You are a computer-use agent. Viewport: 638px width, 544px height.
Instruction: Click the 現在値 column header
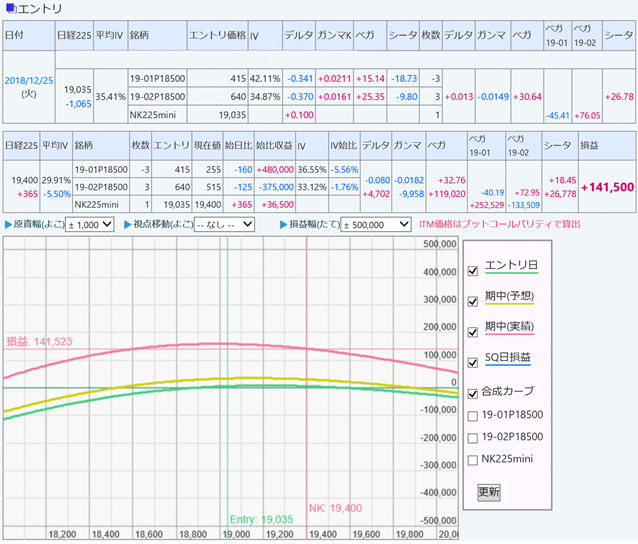point(207,146)
